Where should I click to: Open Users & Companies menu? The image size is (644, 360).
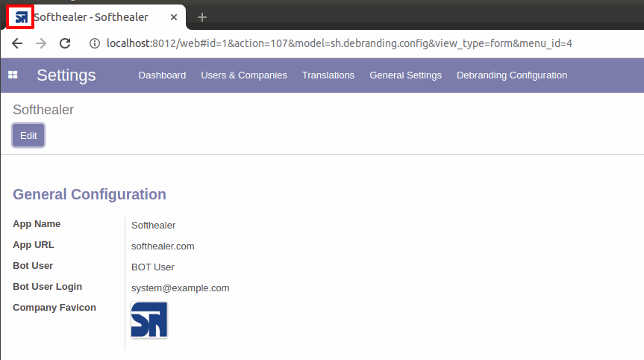tap(244, 75)
